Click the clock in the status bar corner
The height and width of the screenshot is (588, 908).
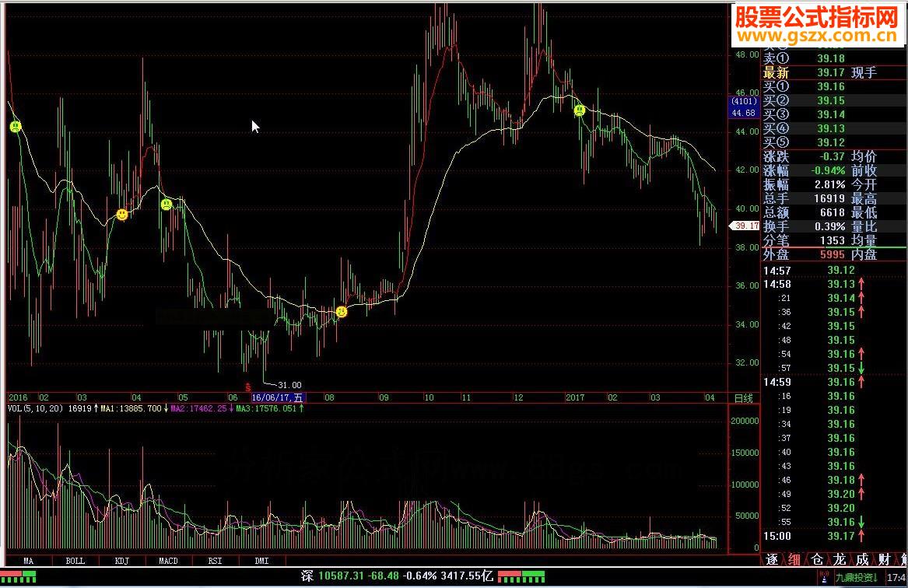tap(896, 578)
